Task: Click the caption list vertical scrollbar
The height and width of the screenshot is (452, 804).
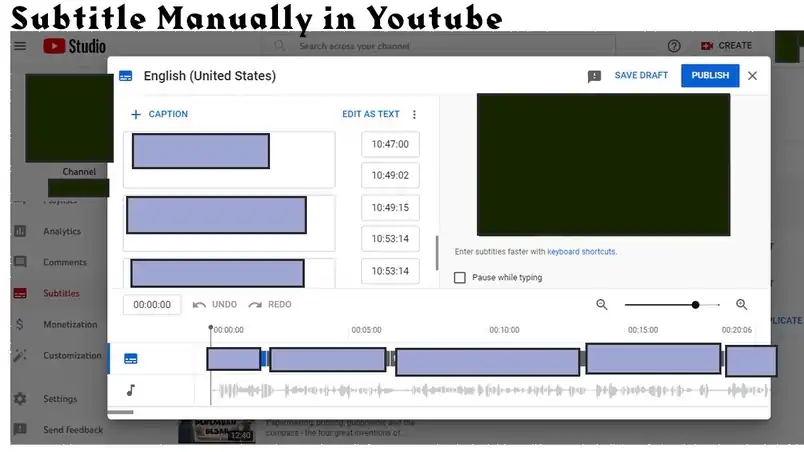Action: click(437, 253)
